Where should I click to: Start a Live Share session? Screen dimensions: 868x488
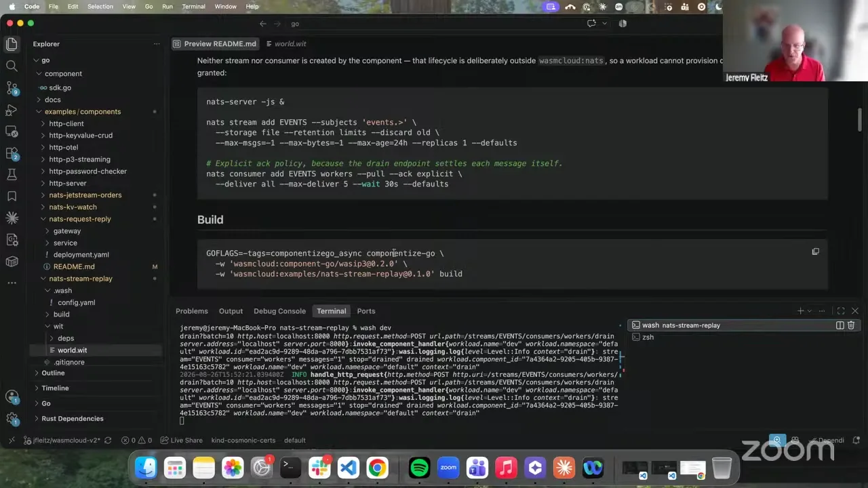pyautogui.click(x=182, y=441)
